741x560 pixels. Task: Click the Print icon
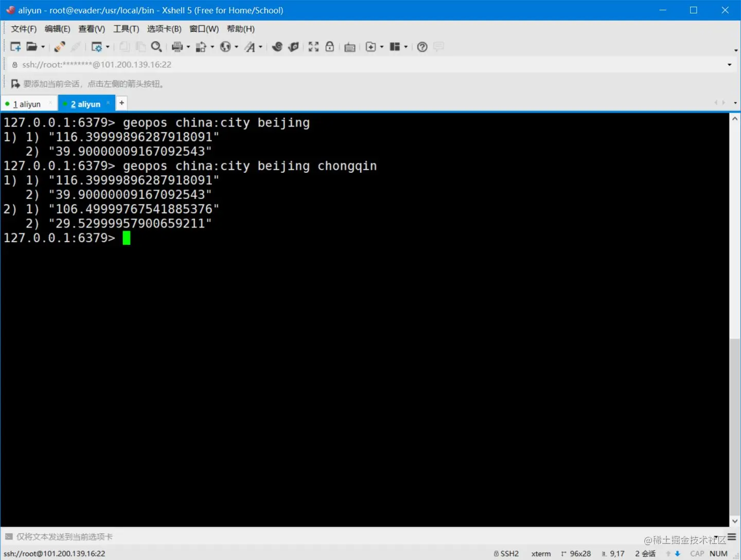(177, 47)
